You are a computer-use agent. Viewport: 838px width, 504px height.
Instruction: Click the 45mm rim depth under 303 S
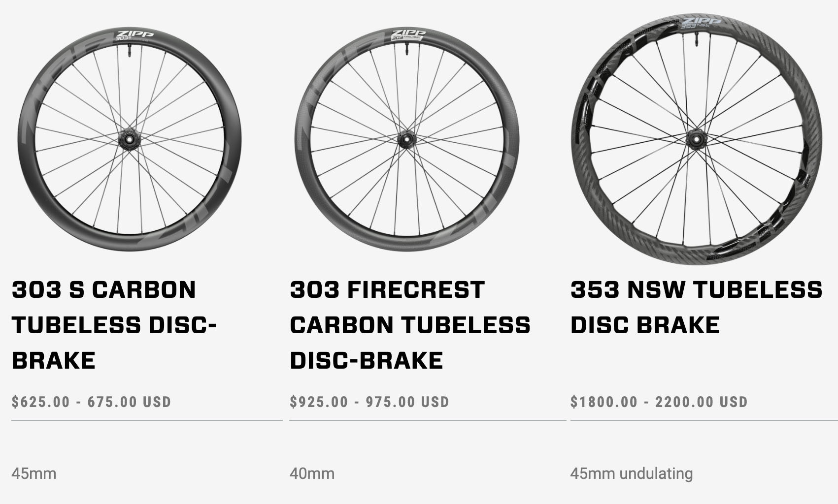(34, 473)
